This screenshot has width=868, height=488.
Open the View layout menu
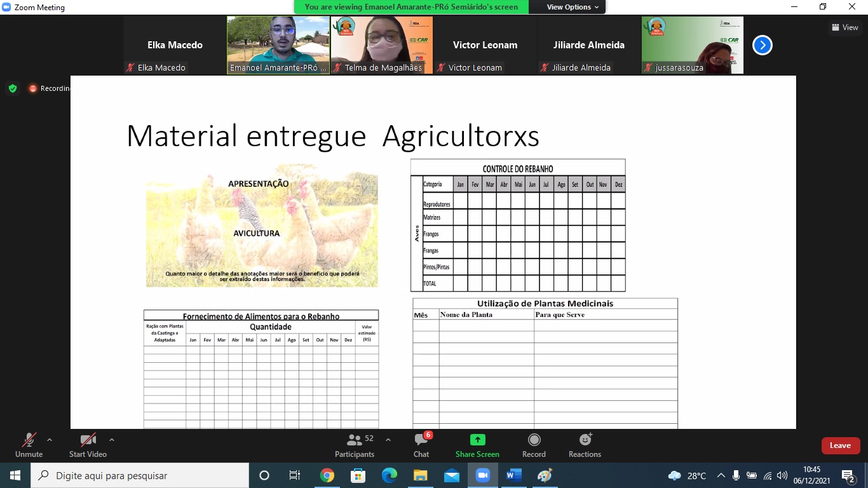pos(844,27)
